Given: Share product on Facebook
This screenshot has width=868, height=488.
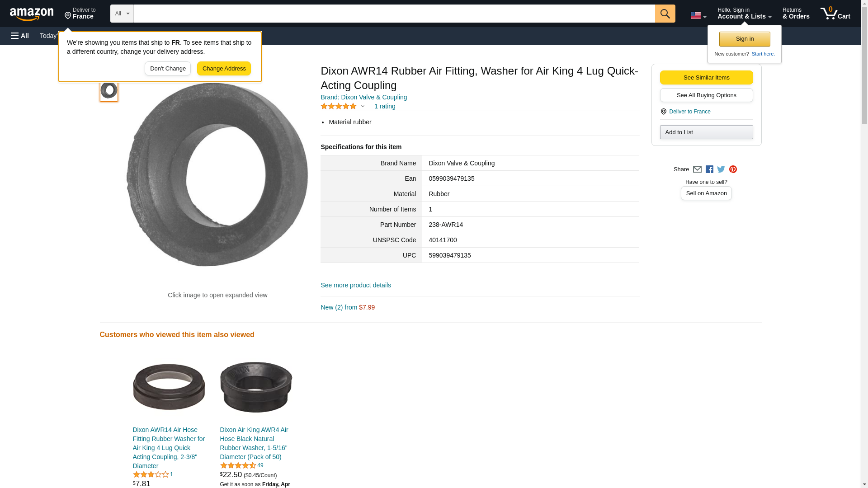Looking at the screenshot, I should click(709, 169).
